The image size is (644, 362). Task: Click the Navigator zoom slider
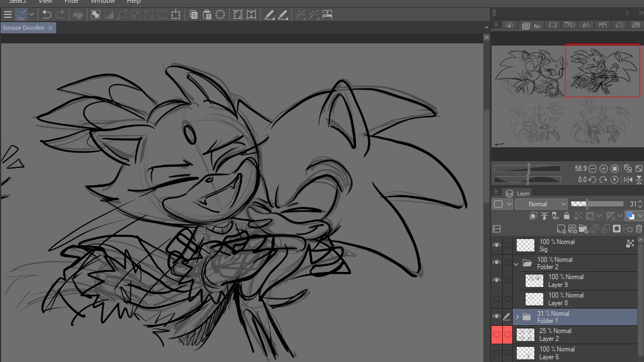pyautogui.click(x=527, y=168)
